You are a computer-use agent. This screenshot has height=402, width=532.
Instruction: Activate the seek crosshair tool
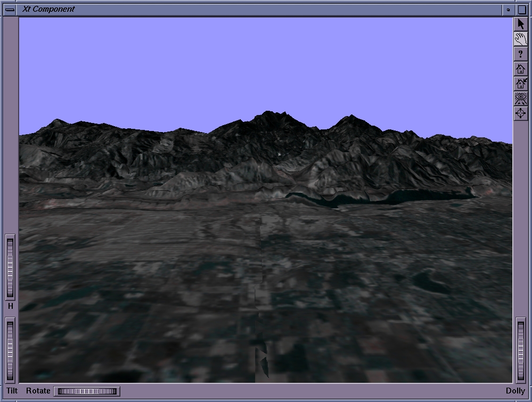click(520, 113)
